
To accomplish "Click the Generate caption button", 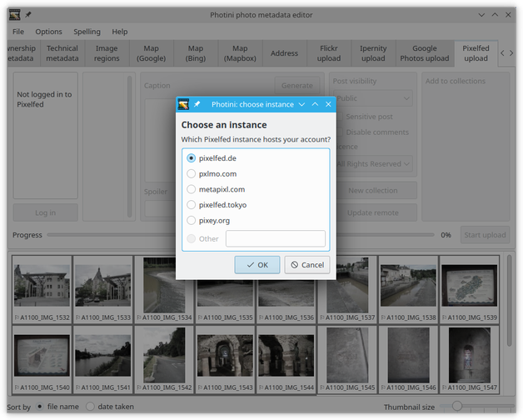I will (296, 86).
